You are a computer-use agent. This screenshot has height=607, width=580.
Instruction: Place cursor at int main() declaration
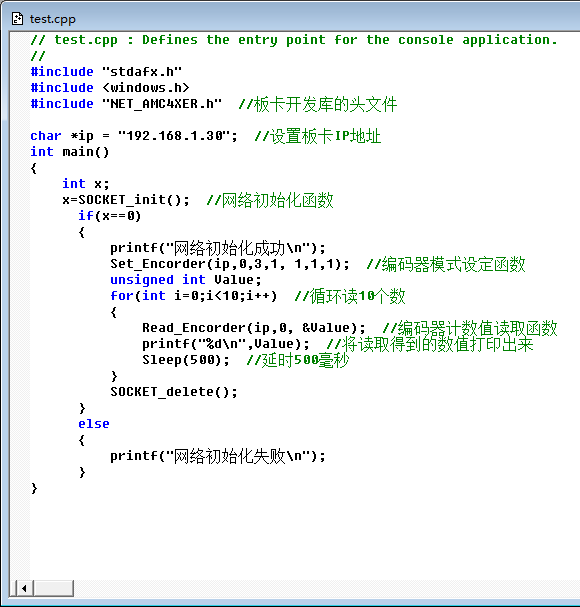point(70,152)
